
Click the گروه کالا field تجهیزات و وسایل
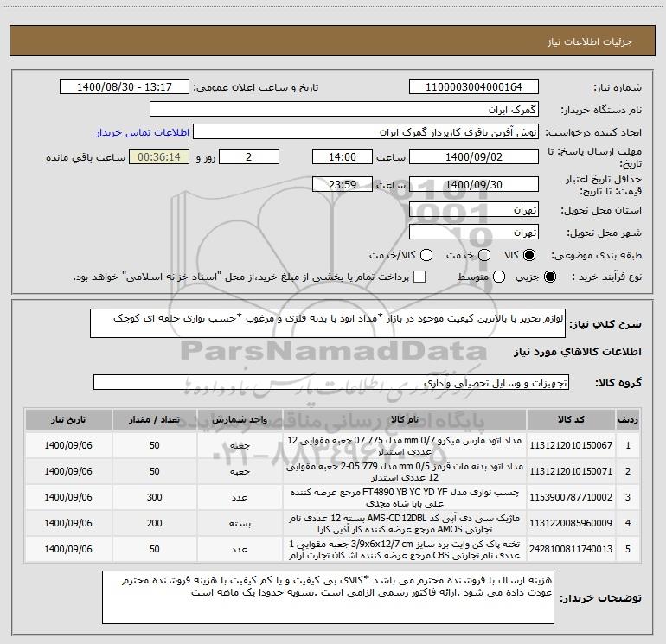click(x=331, y=382)
